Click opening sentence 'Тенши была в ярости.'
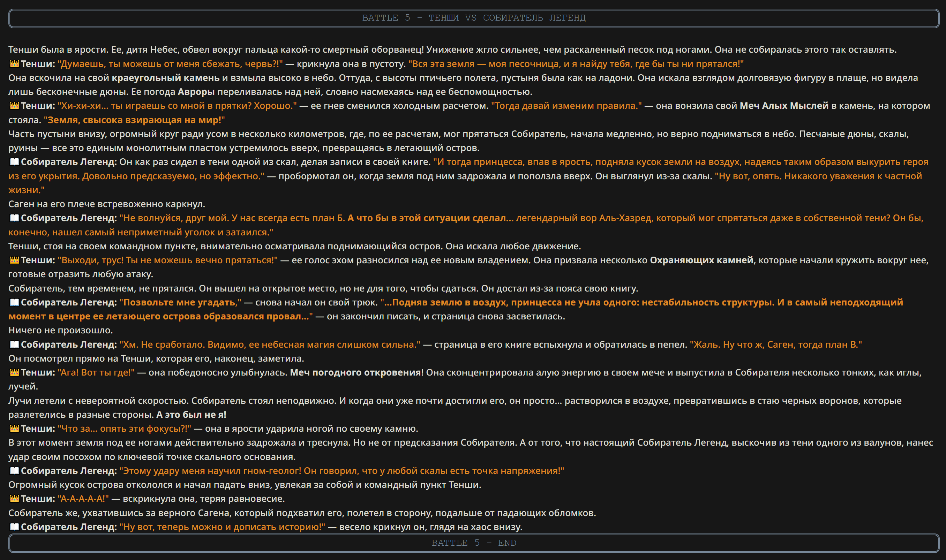Screen dimensions: 946x560 (59, 50)
